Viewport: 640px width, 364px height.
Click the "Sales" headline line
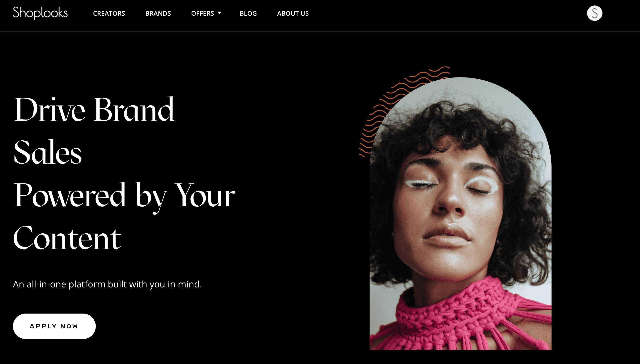point(48,152)
